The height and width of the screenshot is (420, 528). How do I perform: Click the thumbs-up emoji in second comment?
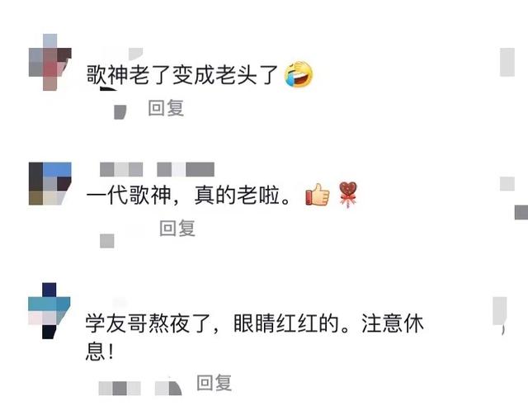pyautogui.click(x=317, y=195)
